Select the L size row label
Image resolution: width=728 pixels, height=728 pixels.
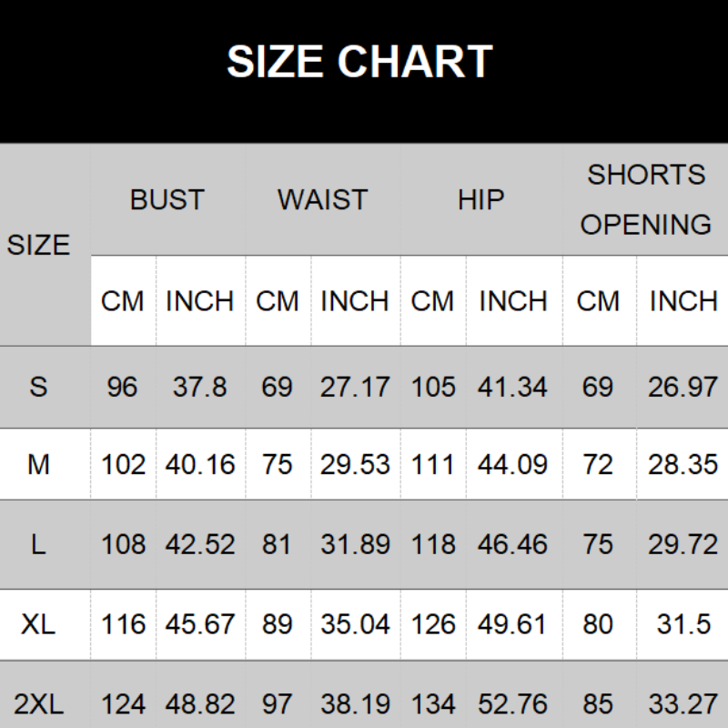click(38, 544)
